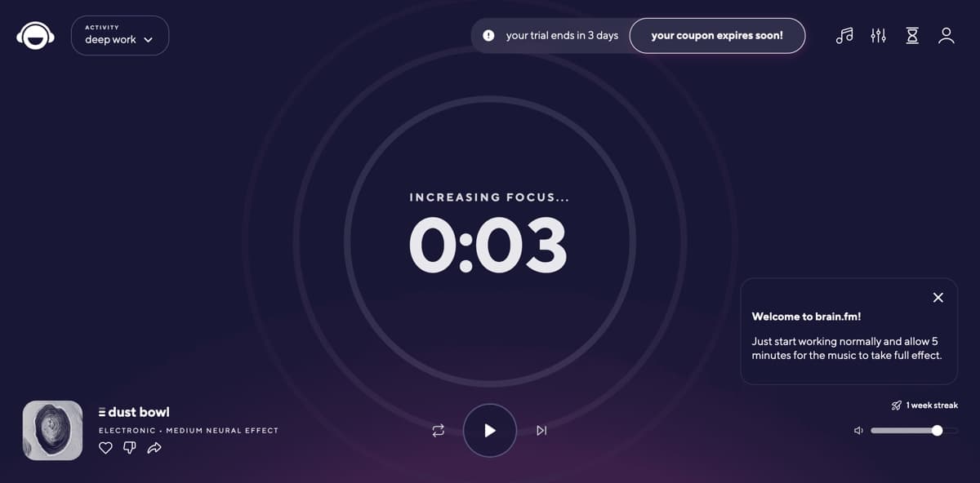Open the user profile icon

[x=947, y=36]
